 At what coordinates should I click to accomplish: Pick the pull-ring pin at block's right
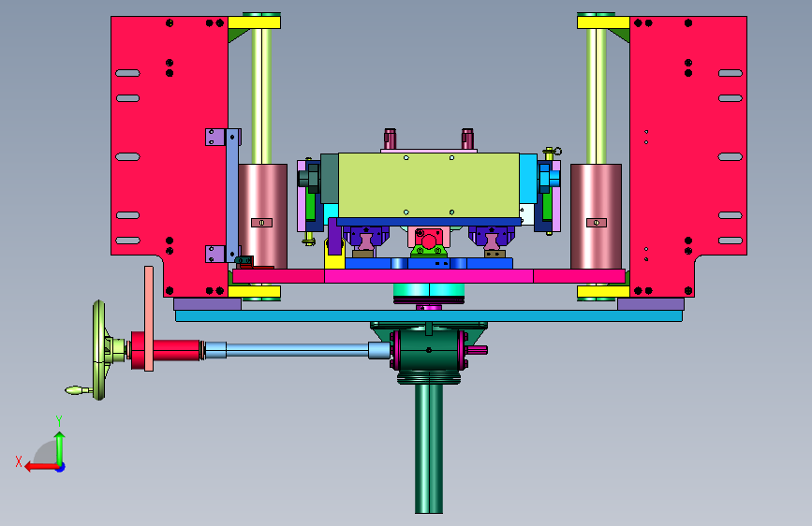tap(552, 153)
